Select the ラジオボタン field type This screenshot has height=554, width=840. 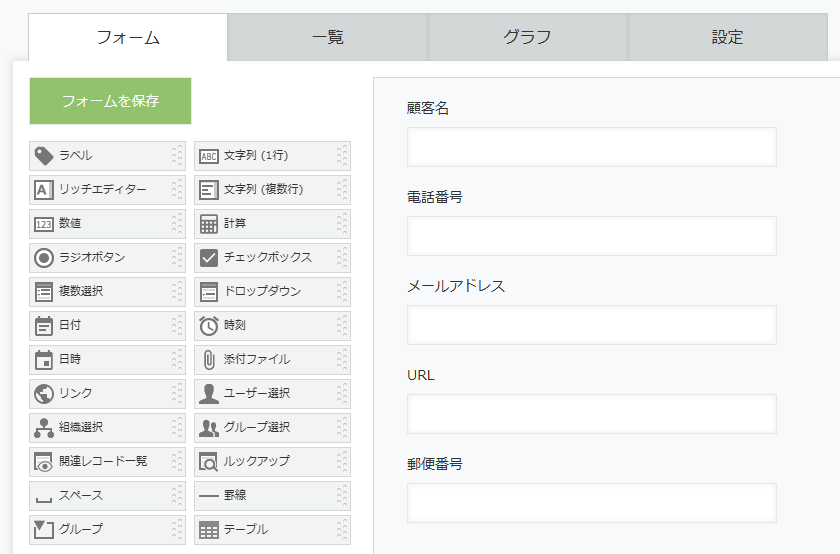click(x=107, y=258)
